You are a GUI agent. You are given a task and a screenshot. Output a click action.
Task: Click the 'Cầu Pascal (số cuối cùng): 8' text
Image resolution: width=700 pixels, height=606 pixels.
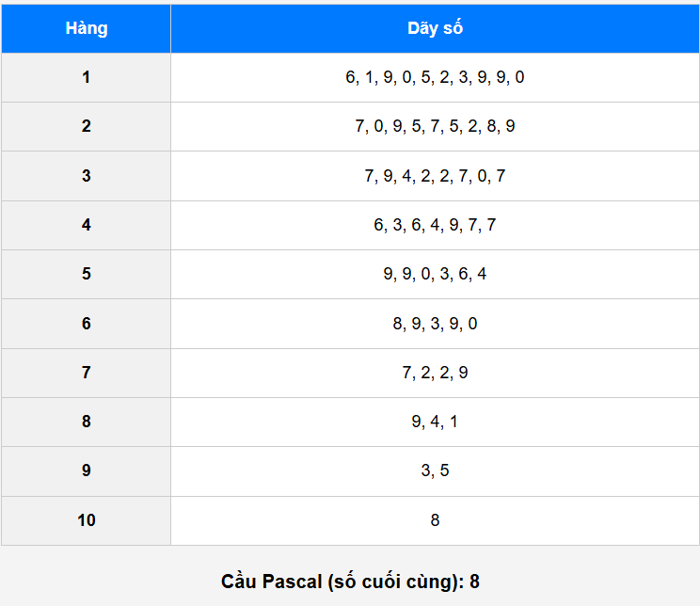pos(350,582)
